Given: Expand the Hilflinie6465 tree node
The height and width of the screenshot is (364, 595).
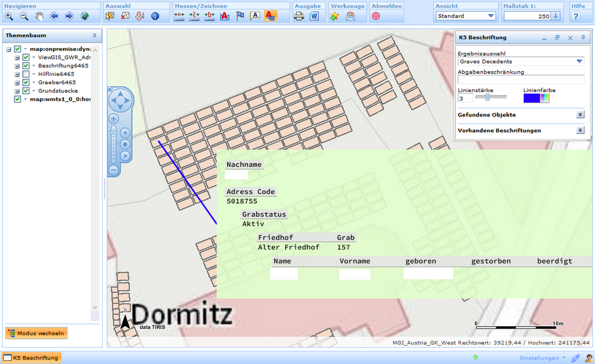Looking at the screenshot, I should [17, 74].
